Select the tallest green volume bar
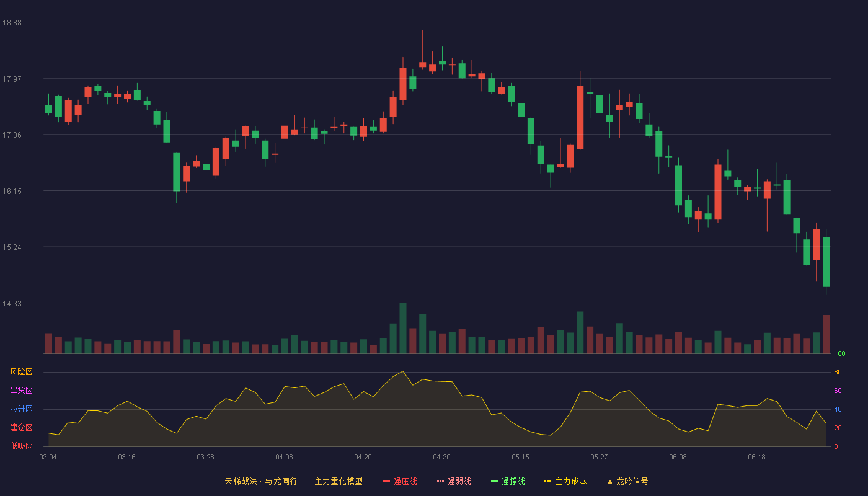Screen dimensions: 868x496 403,328
